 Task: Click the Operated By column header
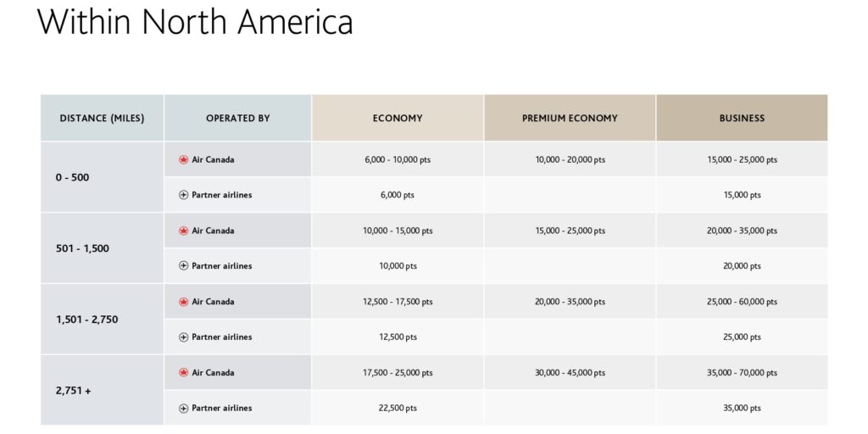click(x=238, y=119)
